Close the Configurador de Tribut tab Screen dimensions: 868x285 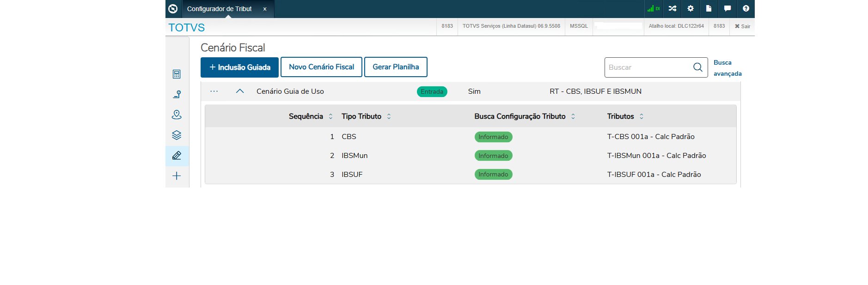[x=265, y=9]
